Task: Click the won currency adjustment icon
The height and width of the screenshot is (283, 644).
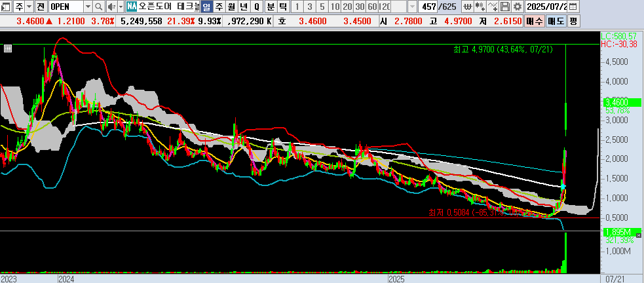Action: pyautogui.click(x=467, y=7)
